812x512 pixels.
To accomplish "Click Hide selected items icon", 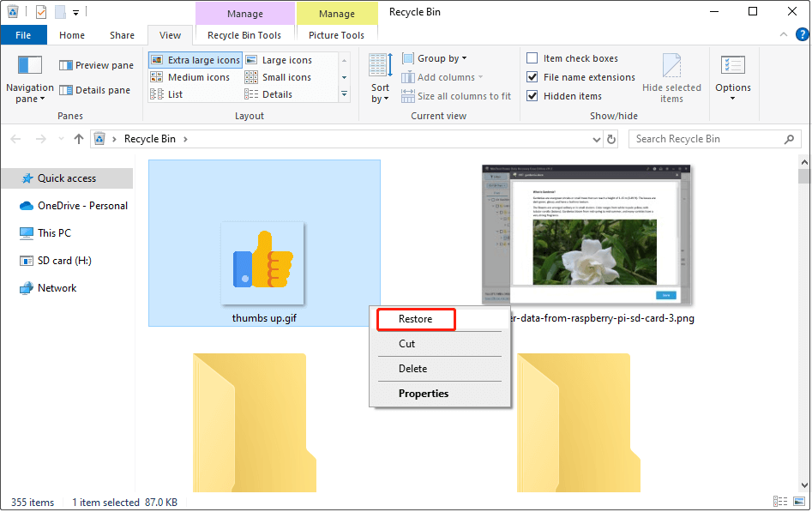I will point(671,66).
